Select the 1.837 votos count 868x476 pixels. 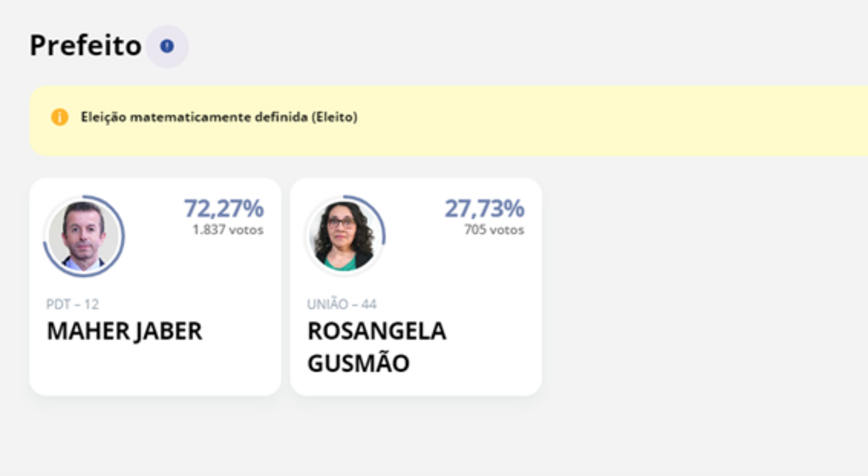click(x=227, y=230)
